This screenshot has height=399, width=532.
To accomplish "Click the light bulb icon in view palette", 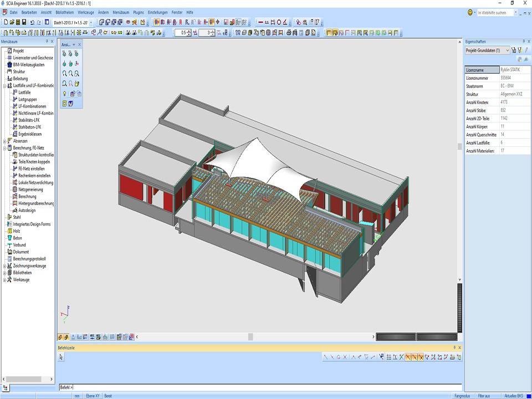I will coord(65,93).
